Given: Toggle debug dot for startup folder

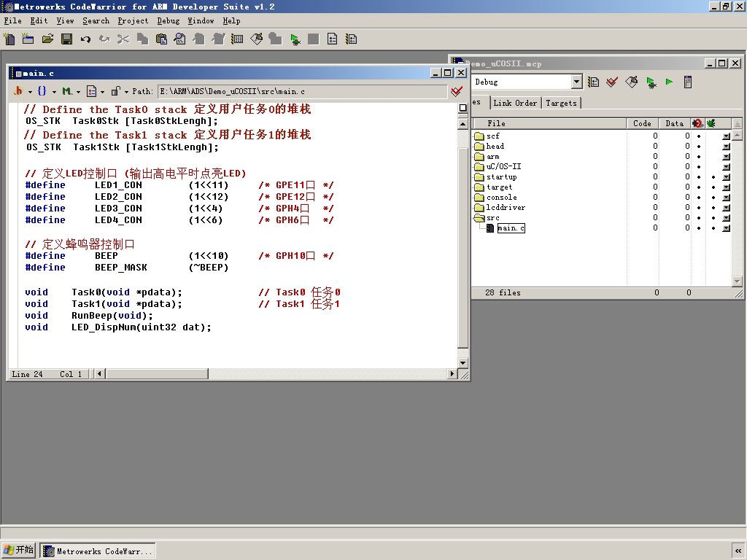Looking at the screenshot, I should 713,176.
